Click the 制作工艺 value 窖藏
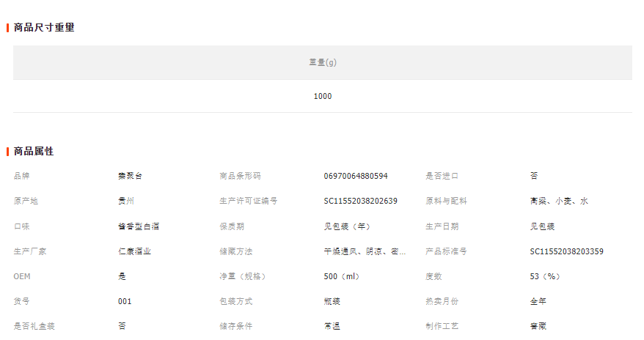Viewport: 644px width, 340px height. tap(538, 326)
